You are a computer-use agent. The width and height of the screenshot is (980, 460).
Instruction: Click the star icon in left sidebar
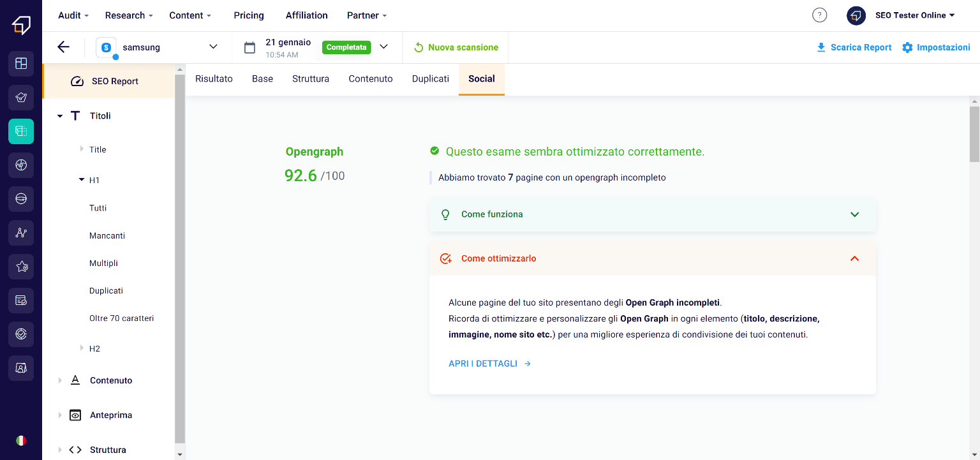(x=21, y=266)
